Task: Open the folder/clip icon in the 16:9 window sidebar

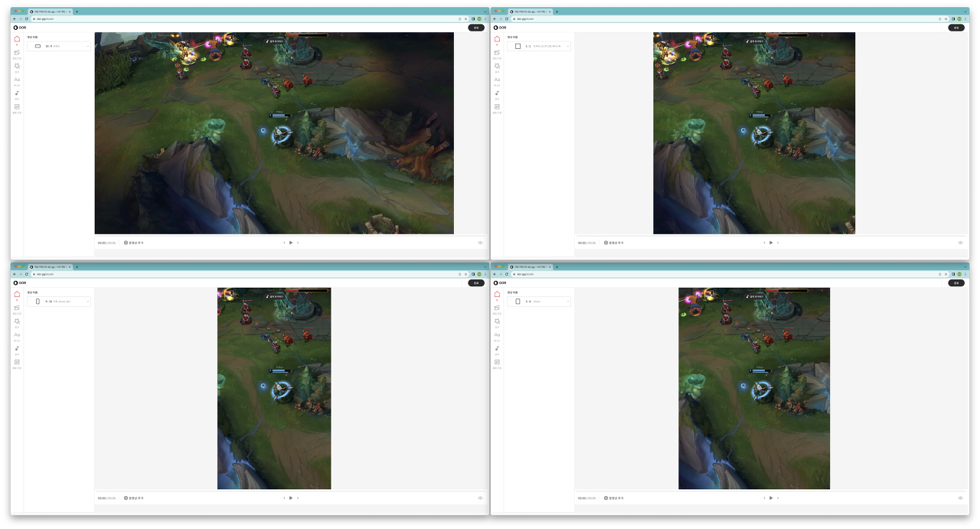Action: [x=17, y=54]
